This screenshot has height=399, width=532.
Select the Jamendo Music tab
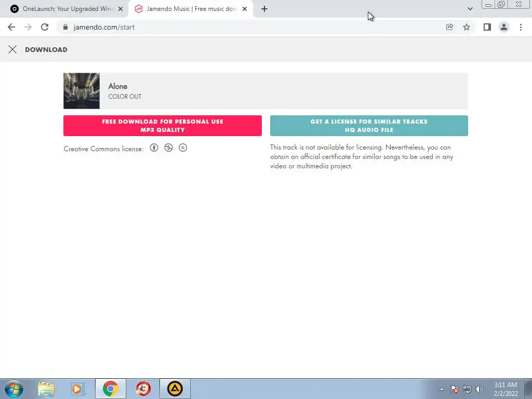click(x=191, y=9)
